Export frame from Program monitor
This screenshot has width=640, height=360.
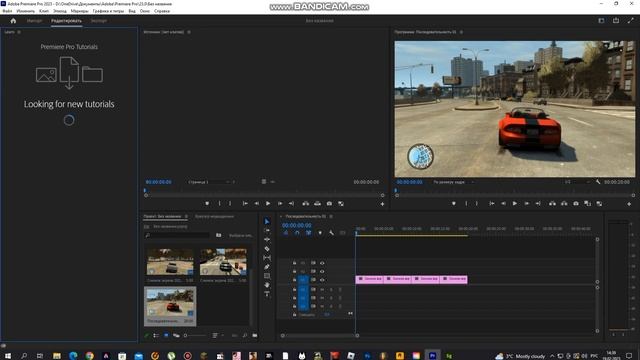coord(576,203)
